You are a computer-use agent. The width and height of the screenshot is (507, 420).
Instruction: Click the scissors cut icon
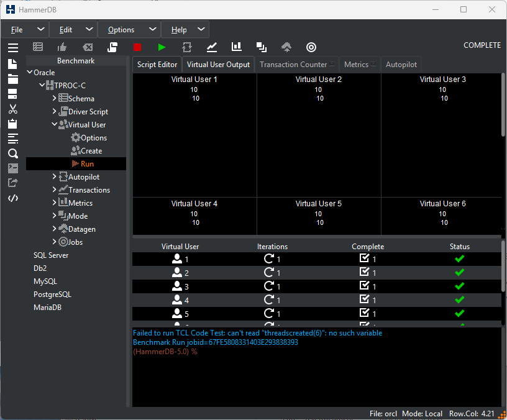tap(13, 109)
